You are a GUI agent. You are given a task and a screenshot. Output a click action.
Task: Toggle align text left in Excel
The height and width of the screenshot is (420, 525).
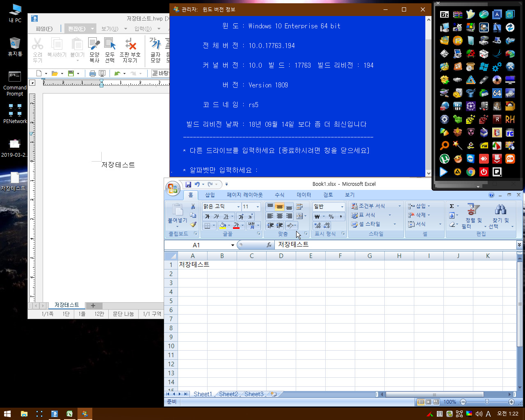click(x=270, y=216)
